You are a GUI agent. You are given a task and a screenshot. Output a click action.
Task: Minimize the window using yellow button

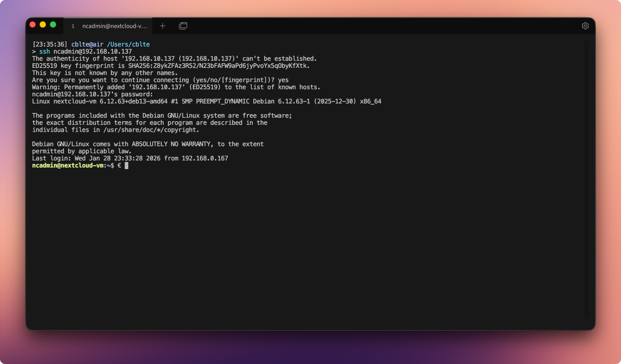(43, 25)
